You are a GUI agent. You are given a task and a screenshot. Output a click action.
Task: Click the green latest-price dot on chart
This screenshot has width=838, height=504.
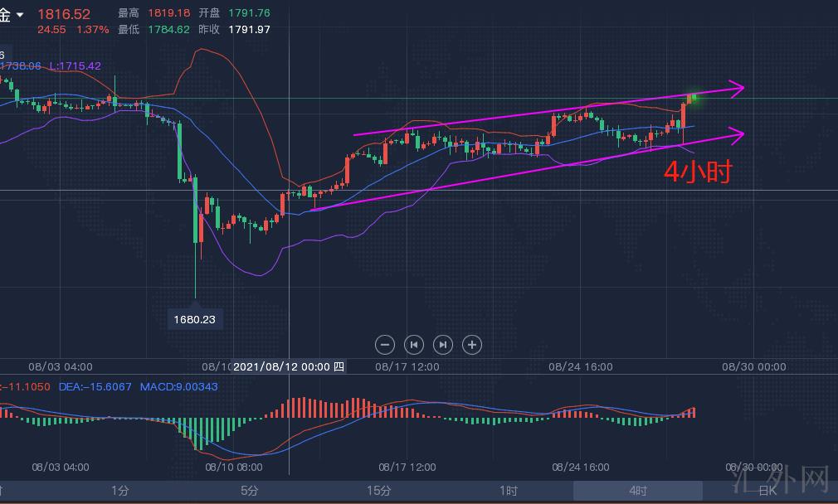click(x=694, y=99)
